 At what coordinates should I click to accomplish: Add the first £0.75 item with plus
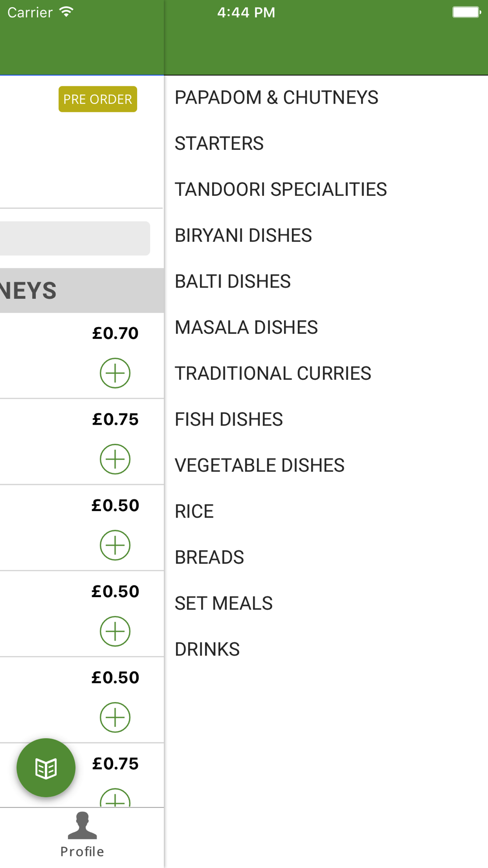click(115, 459)
